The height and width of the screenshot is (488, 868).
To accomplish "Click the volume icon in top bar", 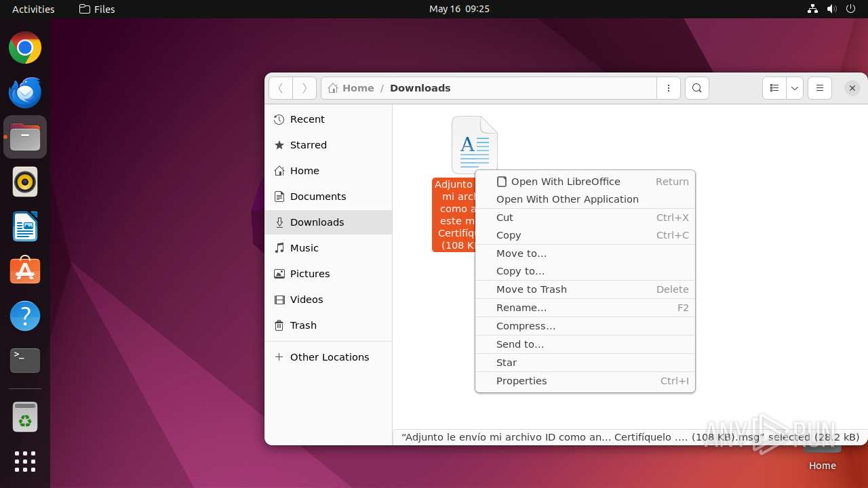I will (x=832, y=9).
